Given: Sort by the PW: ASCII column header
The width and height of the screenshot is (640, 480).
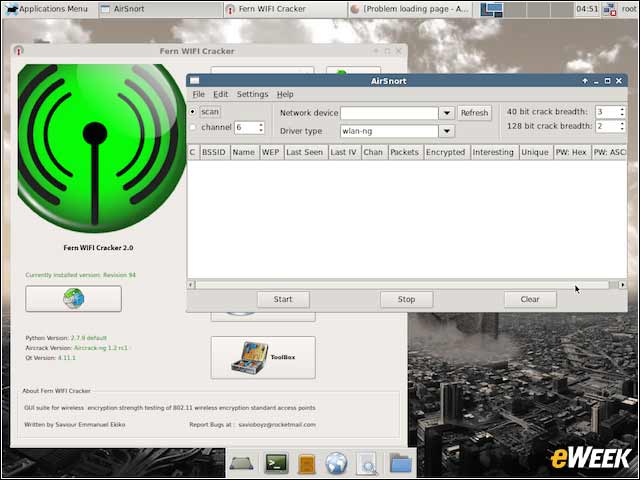Looking at the screenshot, I should (609, 152).
